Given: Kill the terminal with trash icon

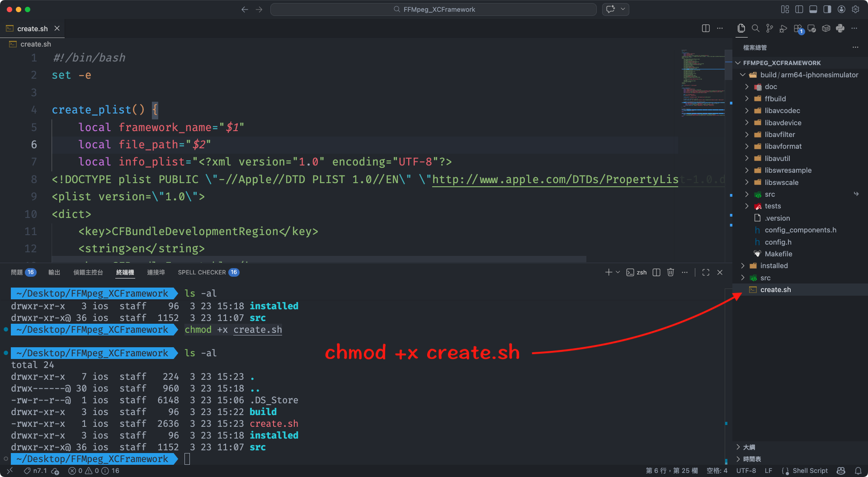Looking at the screenshot, I should tap(670, 272).
